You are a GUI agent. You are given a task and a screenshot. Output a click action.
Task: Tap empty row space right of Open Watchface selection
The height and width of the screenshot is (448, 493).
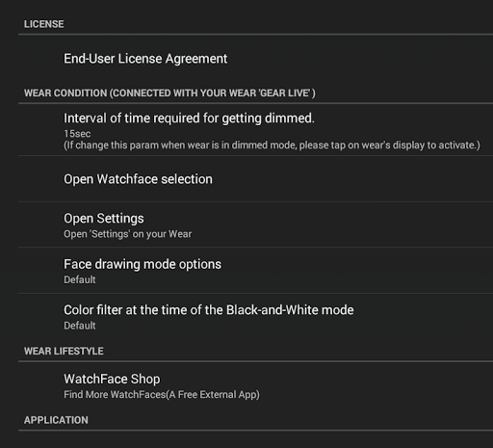click(352, 179)
